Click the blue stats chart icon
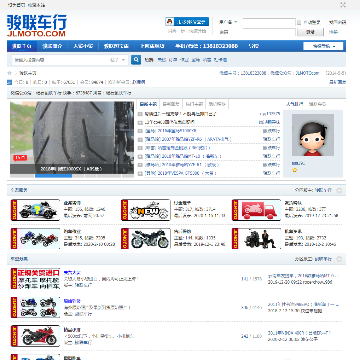Viewport: 360px width, 360px height. click(x=9, y=82)
